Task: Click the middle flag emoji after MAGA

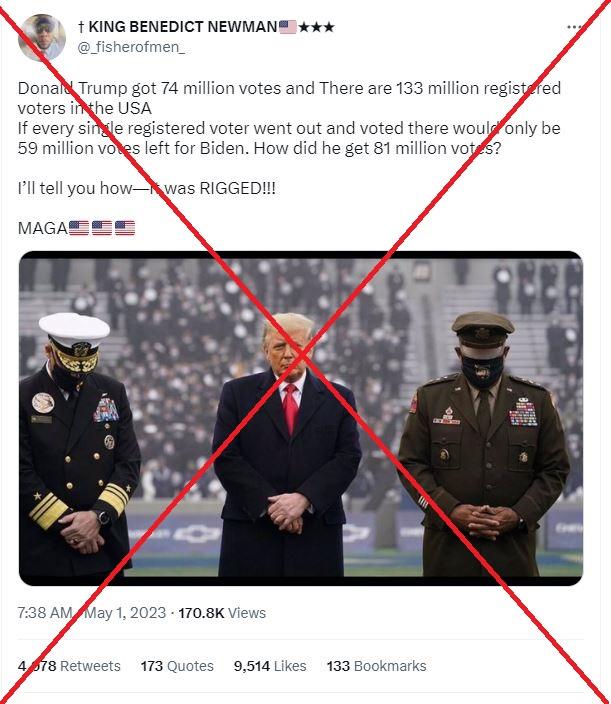Action: (x=101, y=228)
